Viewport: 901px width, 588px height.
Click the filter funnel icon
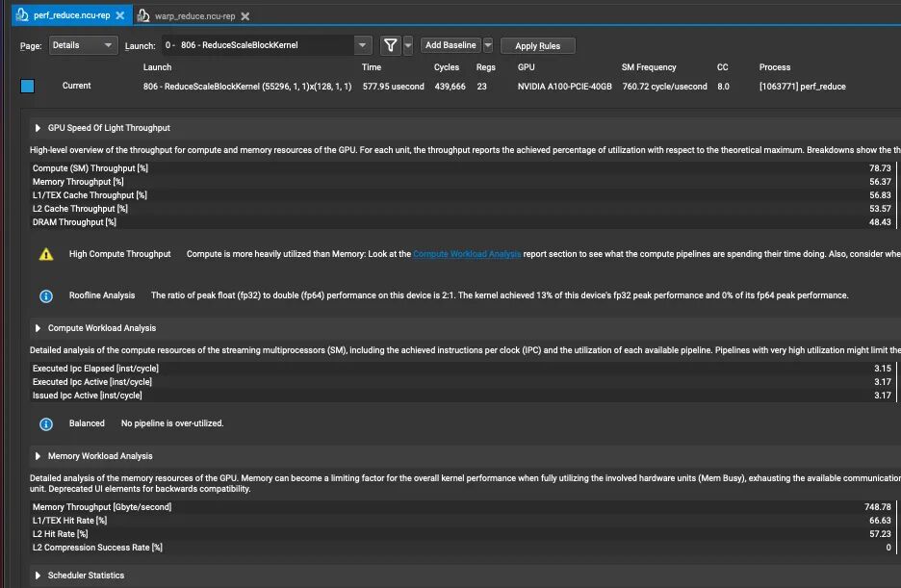click(x=390, y=45)
